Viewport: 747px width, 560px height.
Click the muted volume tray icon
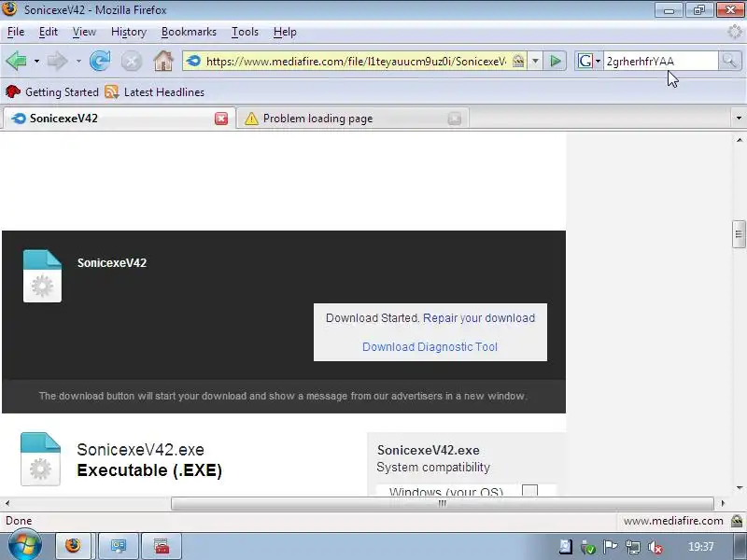tap(655, 547)
